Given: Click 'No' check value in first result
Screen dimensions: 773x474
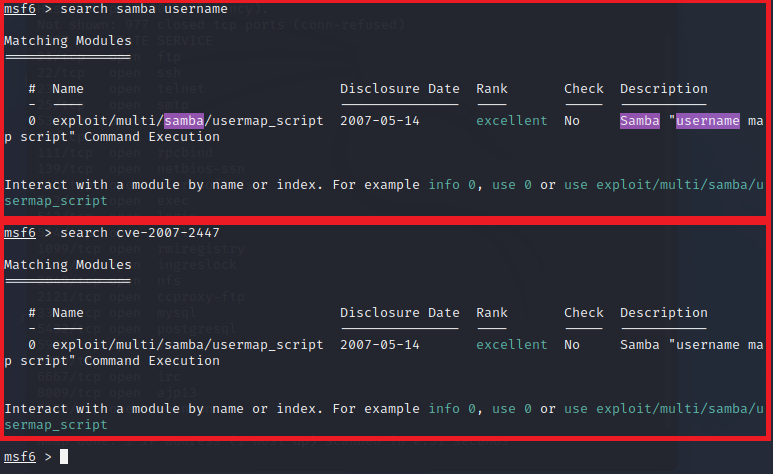Looking at the screenshot, I should 572,121.
